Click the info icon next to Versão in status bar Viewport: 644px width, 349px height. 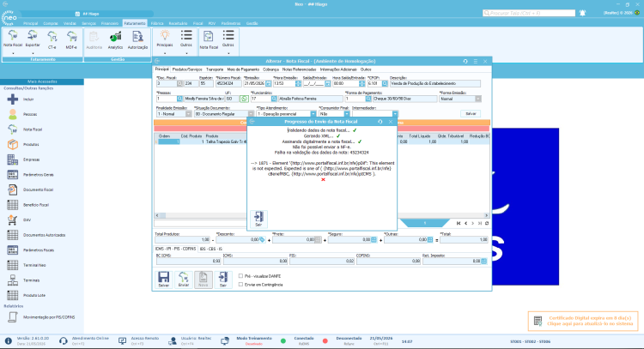click(9, 340)
